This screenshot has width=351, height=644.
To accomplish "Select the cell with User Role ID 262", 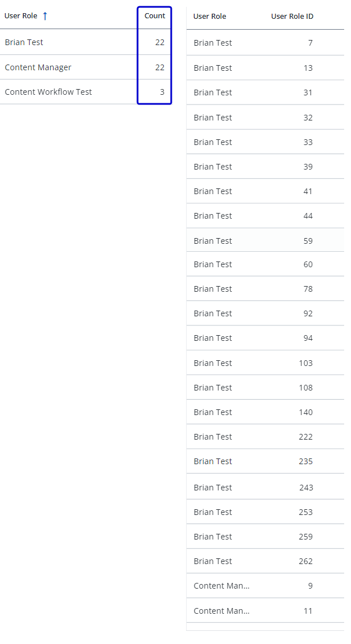I will click(x=306, y=561).
